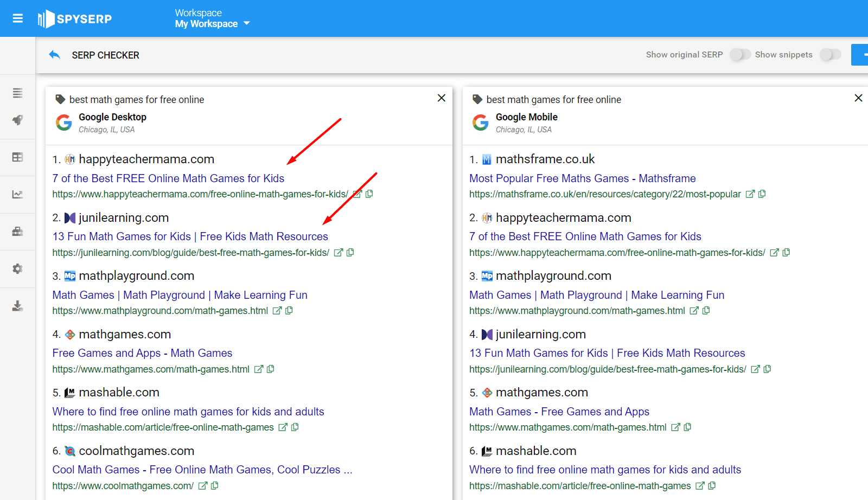Open the list icon in sidebar

(x=18, y=93)
